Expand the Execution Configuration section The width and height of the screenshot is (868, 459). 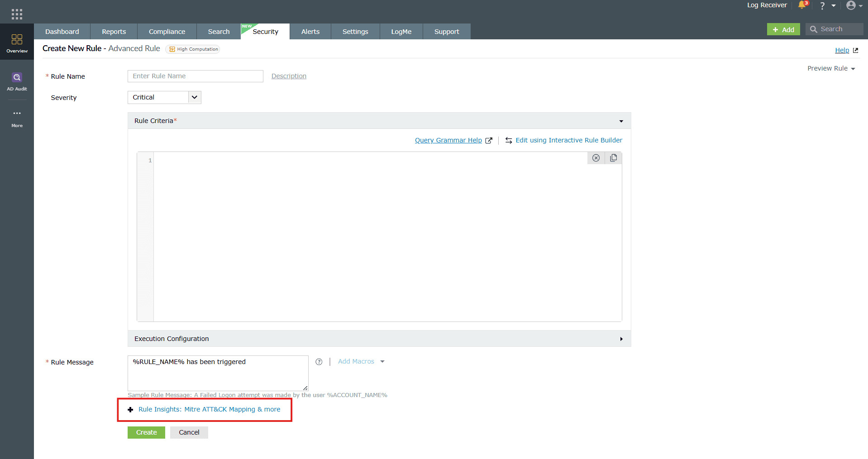coord(620,339)
